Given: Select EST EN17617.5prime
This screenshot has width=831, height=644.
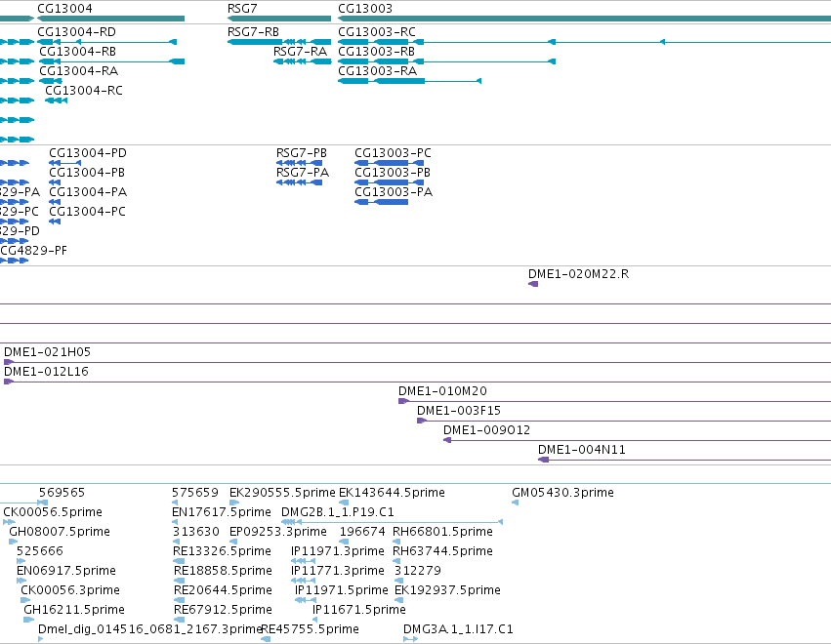Looking at the screenshot, I should (x=222, y=512).
